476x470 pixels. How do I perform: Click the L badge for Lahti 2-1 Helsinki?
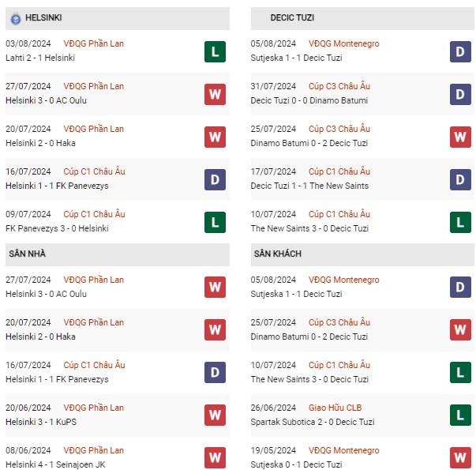click(215, 51)
